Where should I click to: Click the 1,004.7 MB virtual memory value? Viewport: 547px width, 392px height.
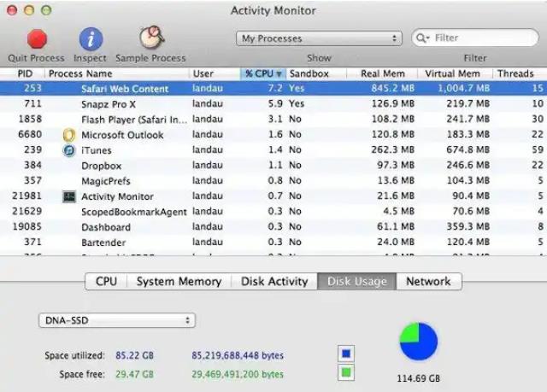coord(464,88)
